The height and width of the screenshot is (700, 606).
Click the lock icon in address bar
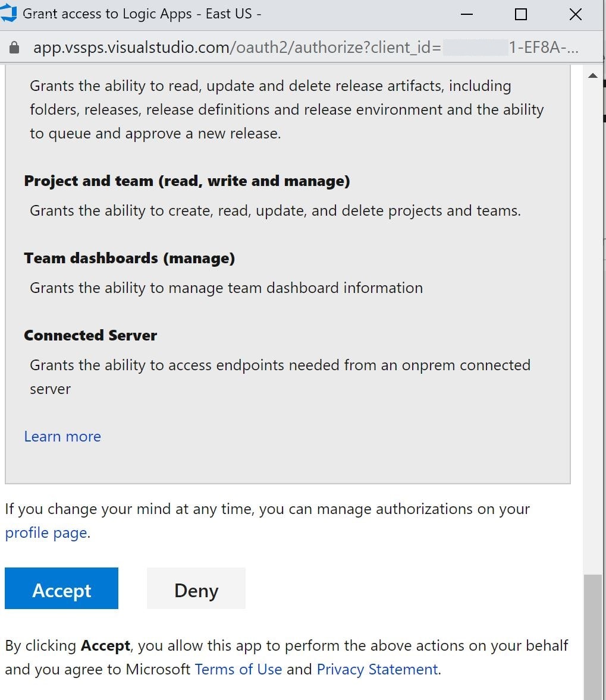[14, 48]
